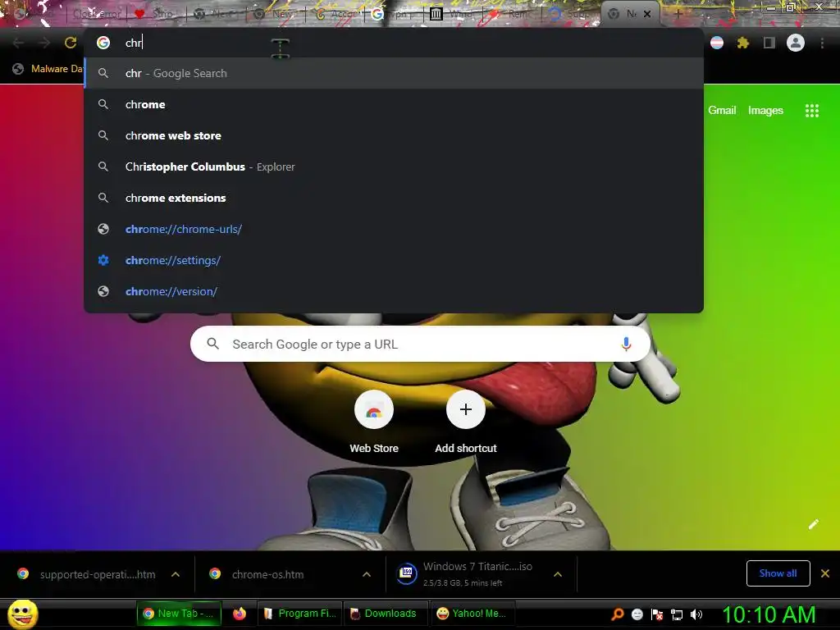Open the chrome://version/ suggestion

click(x=394, y=291)
